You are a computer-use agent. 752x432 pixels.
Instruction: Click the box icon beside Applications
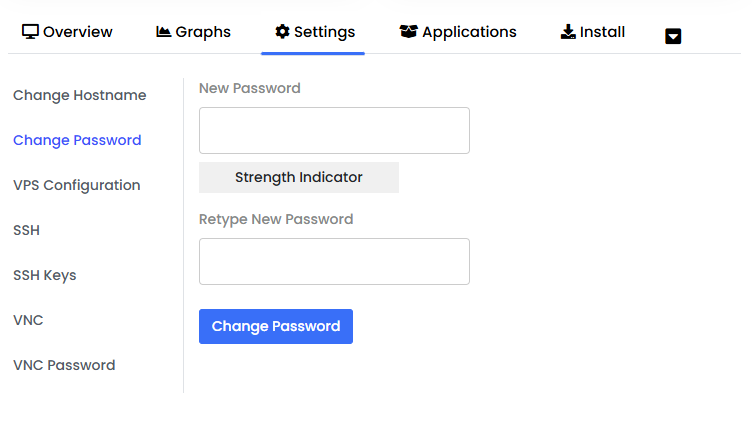(408, 32)
